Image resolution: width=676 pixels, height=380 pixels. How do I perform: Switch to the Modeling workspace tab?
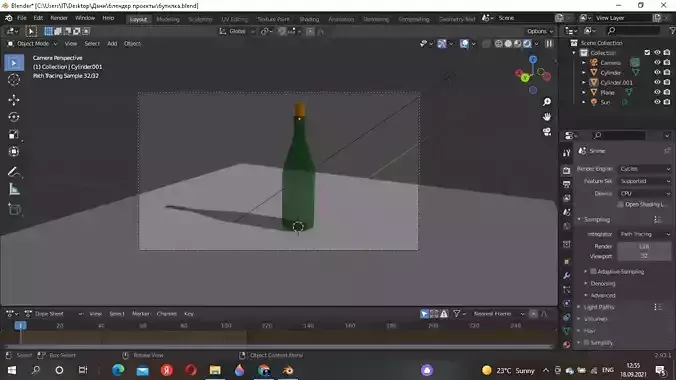(168, 19)
